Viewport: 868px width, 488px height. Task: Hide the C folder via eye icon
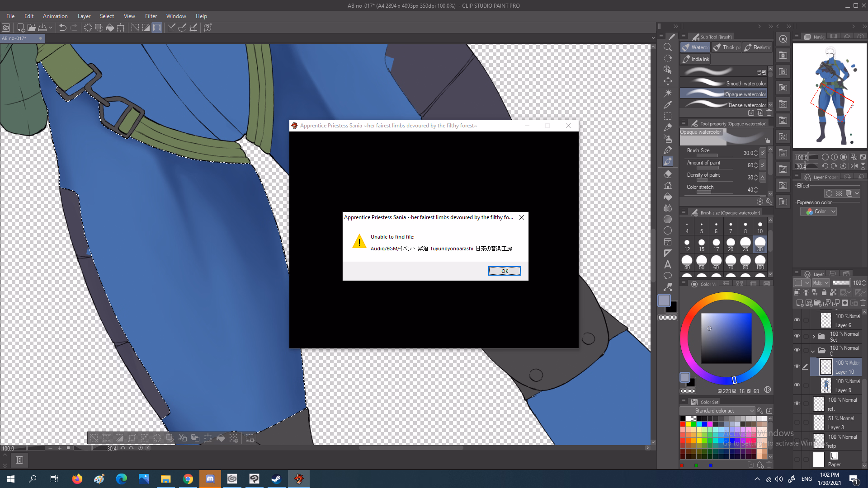click(x=797, y=350)
